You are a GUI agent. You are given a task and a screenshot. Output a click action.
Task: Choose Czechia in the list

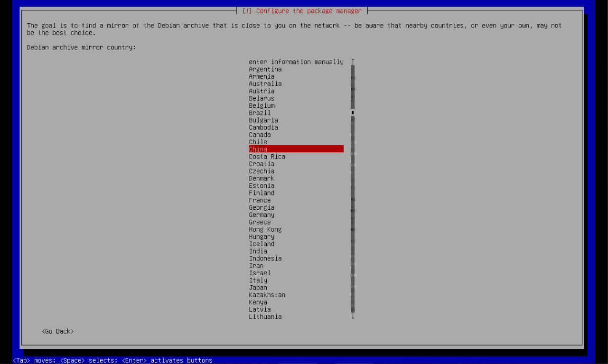262,171
